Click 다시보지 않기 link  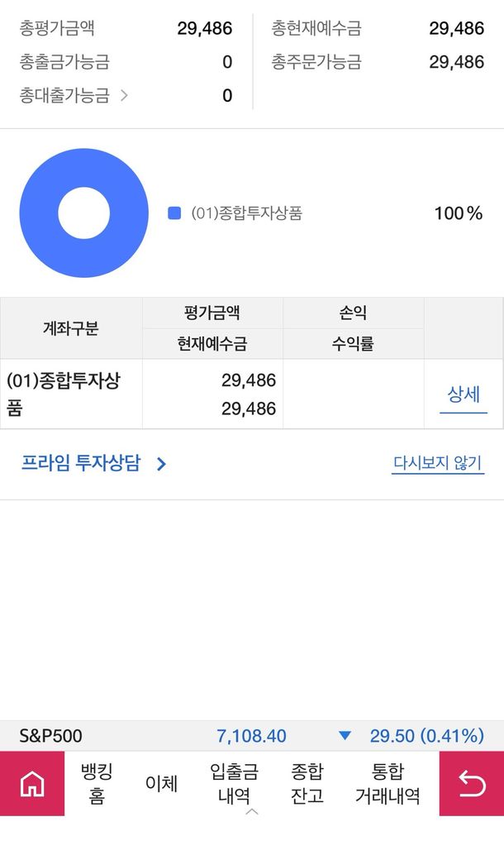click(437, 463)
